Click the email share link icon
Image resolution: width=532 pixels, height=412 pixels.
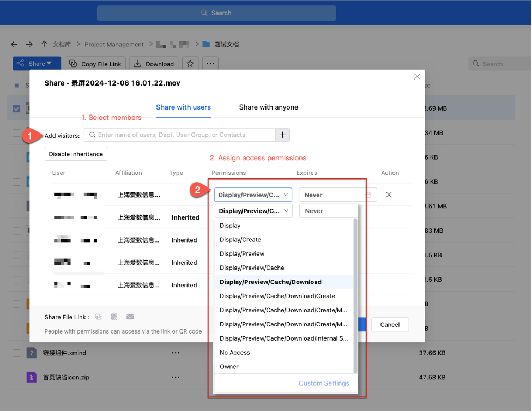(130, 317)
